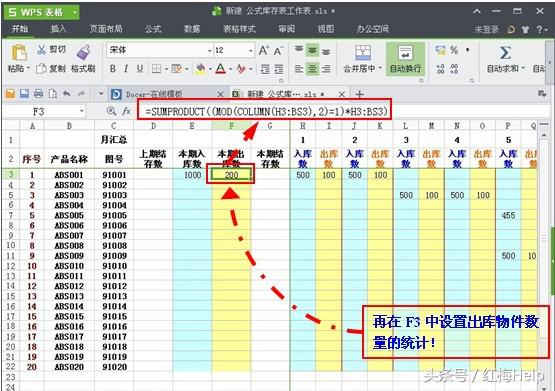The image size is (555, 391).
Task: Click the Print icon in quick toolbar
Action: coord(39,94)
